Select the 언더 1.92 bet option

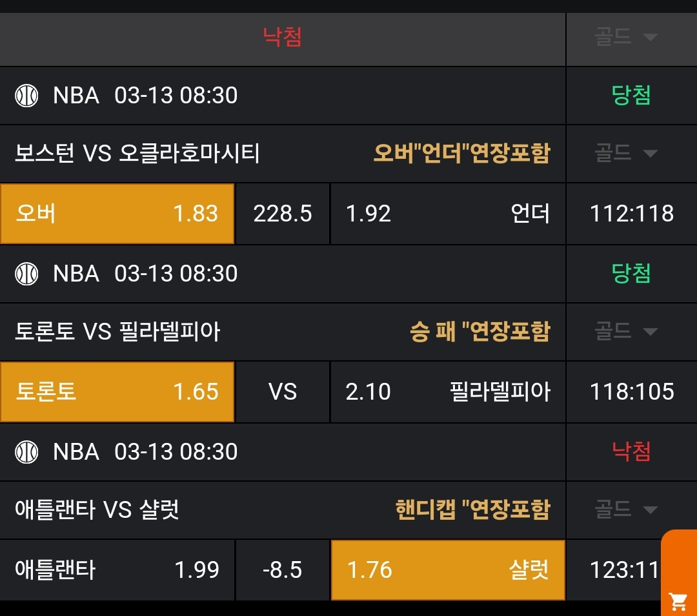click(x=448, y=214)
